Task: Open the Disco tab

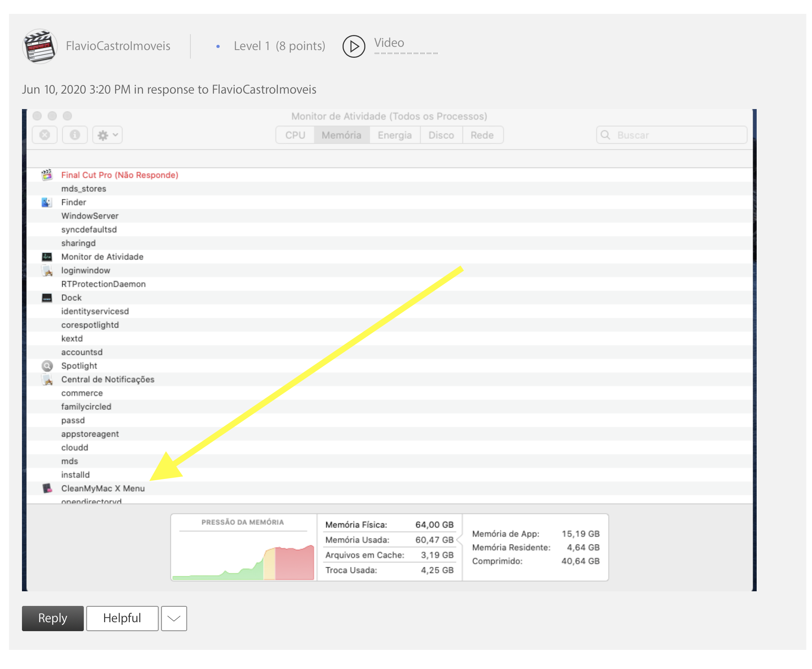Action: pyautogui.click(x=441, y=135)
